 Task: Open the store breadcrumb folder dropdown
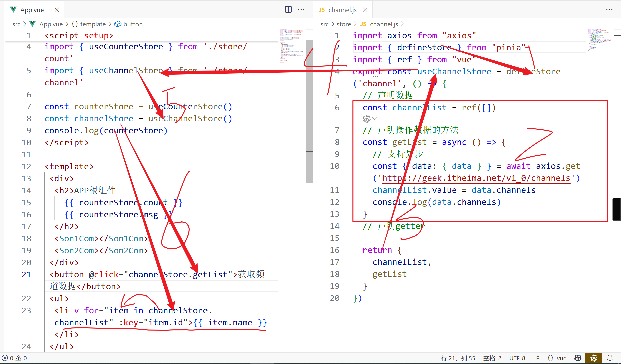[x=344, y=24]
